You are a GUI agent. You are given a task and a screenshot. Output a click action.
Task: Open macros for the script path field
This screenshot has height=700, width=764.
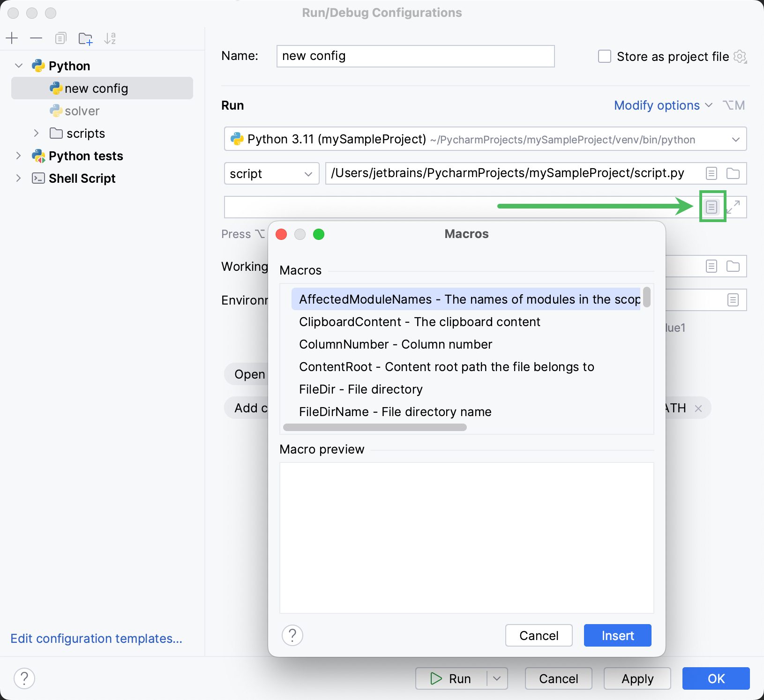[x=711, y=173]
